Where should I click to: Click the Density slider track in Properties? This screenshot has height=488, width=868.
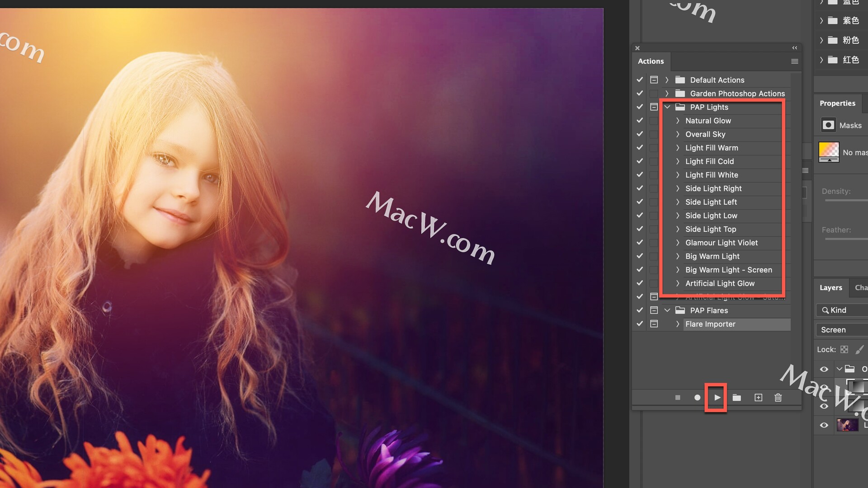845,200
